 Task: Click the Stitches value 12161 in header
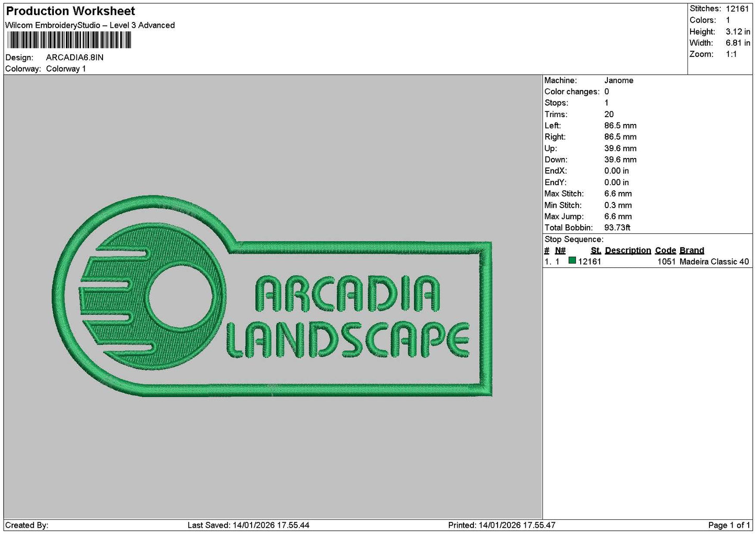[x=738, y=9]
